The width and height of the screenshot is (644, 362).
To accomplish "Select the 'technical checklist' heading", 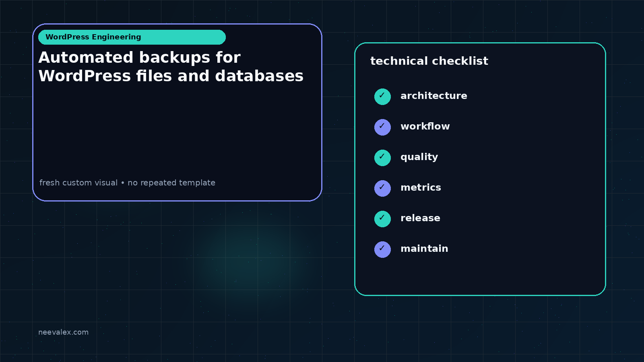I will 429,61.
